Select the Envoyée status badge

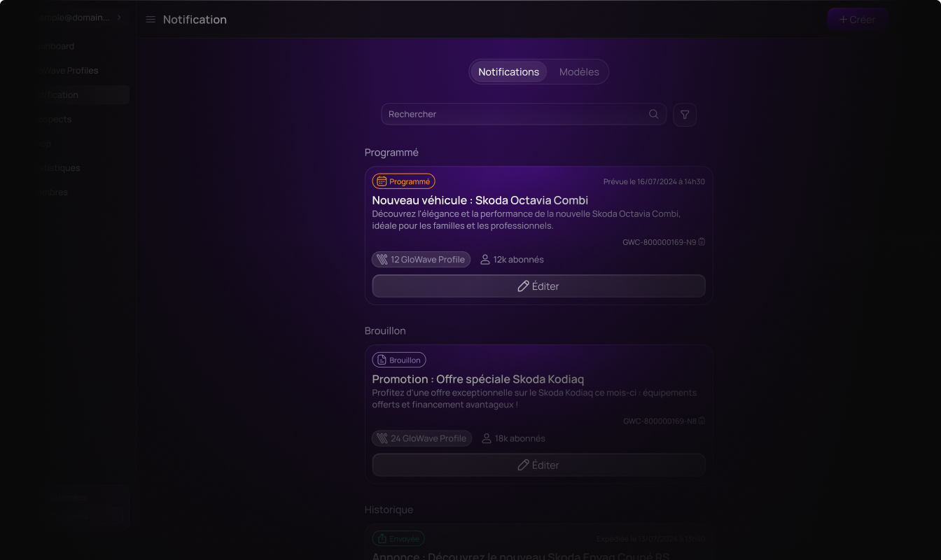click(398, 538)
